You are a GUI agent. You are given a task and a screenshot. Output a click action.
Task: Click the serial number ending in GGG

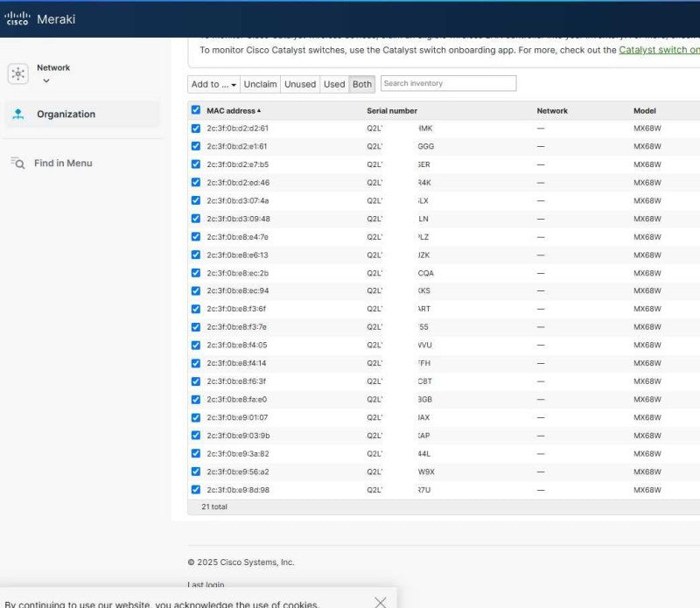click(x=401, y=146)
